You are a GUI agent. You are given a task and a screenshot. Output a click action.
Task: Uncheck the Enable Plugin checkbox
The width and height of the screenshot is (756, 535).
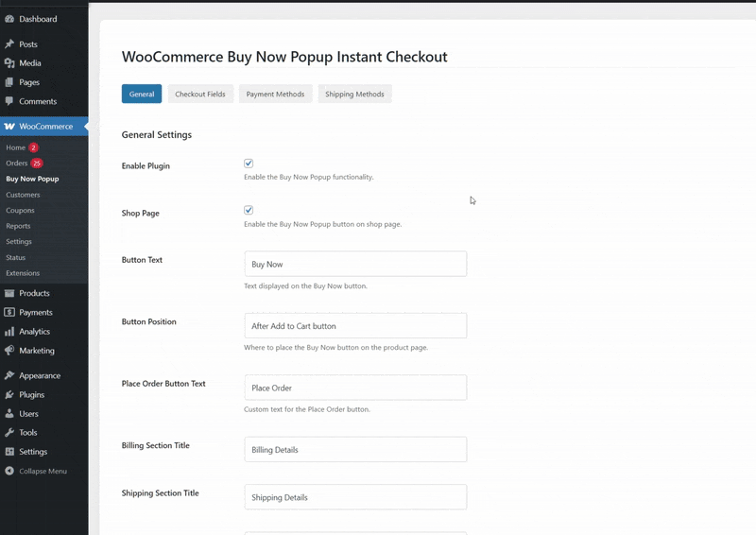249,164
